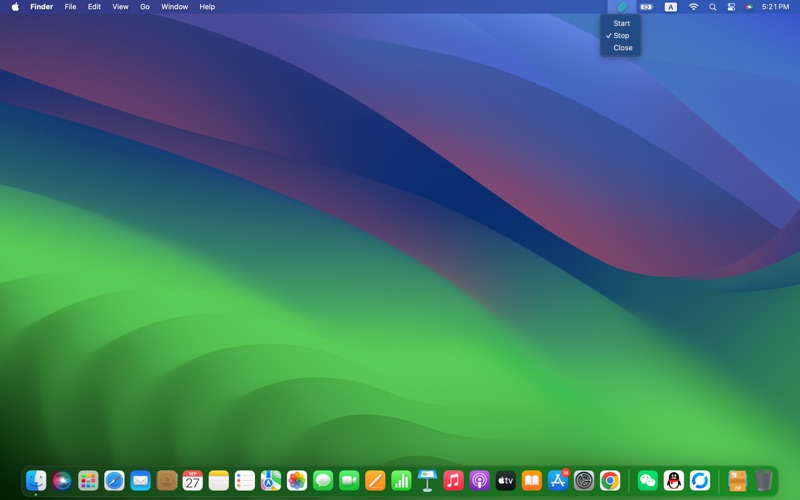Select Start from the dropdown menu
The image size is (800, 500).
(x=621, y=23)
